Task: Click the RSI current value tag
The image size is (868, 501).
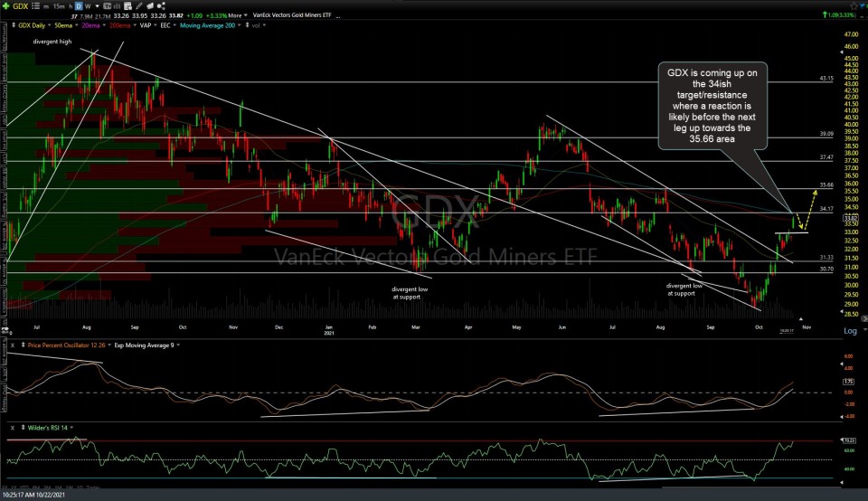Action: point(849,440)
